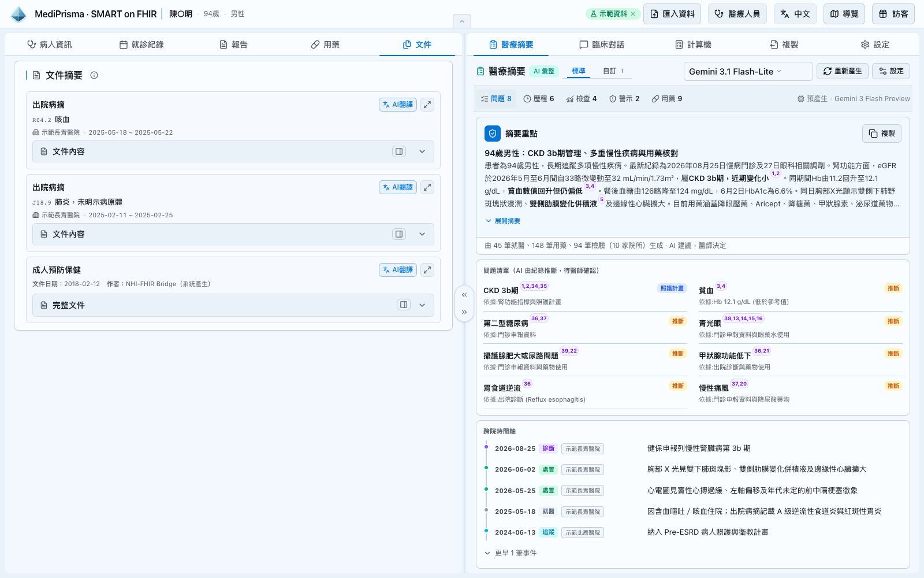Open CKD 3b期 problem entry
924x578 pixels.
click(x=585, y=295)
